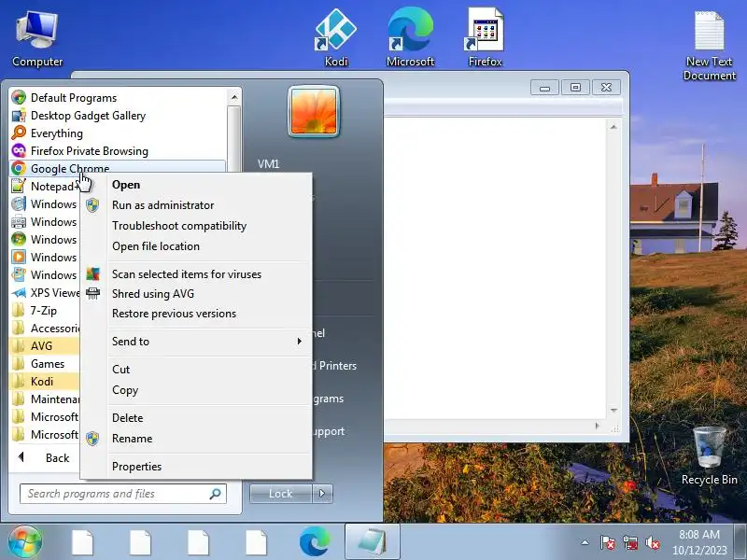
Task: Launch Everything from the program list
Action: point(119,133)
